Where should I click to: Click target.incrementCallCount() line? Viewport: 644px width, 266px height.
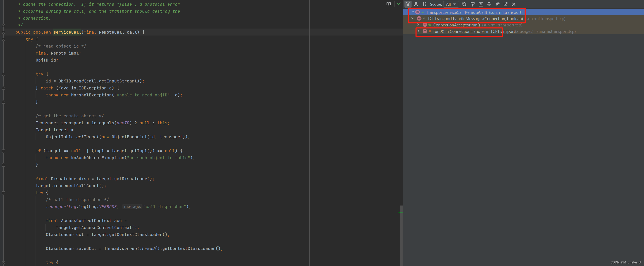pos(71,186)
